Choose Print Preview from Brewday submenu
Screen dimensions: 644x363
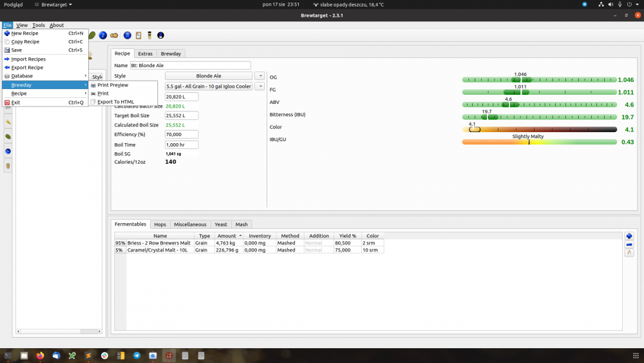coord(113,85)
